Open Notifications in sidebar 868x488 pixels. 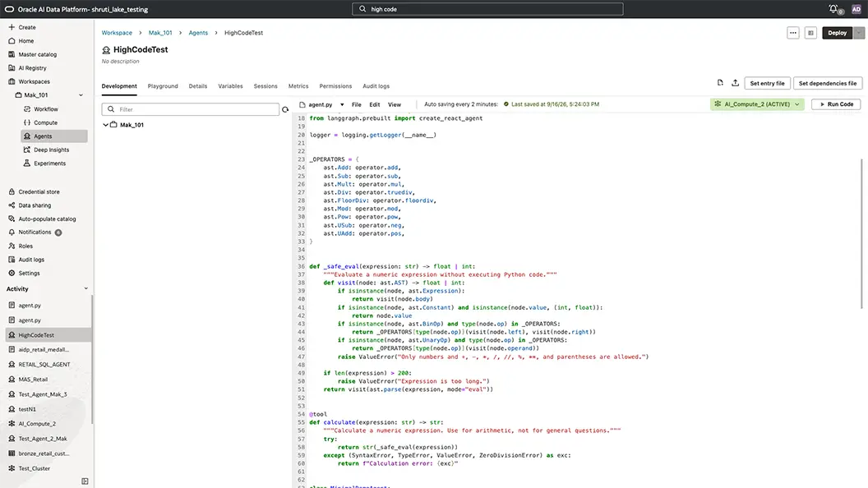(35, 232)
